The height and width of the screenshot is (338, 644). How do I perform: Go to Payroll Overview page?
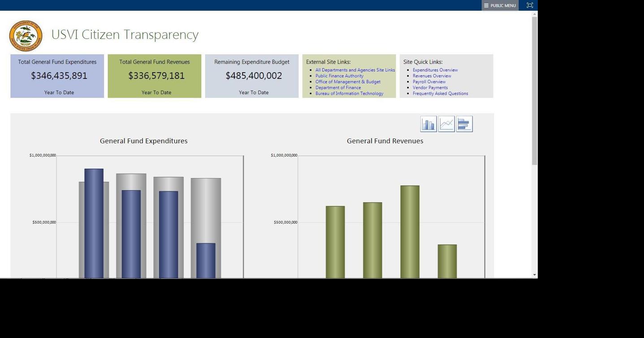pos(429,82)
